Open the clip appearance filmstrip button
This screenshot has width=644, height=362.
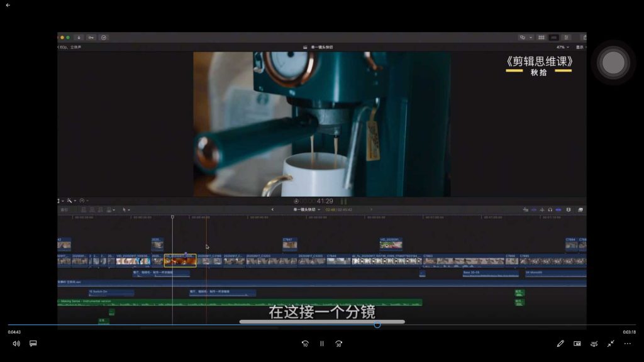click(x=569, y=210)
